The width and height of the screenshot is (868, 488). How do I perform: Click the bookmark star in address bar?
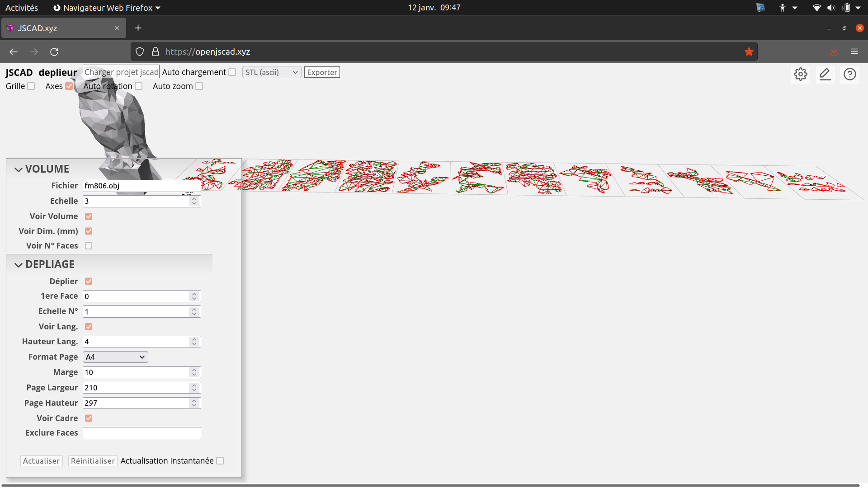(x=749, y=52)
